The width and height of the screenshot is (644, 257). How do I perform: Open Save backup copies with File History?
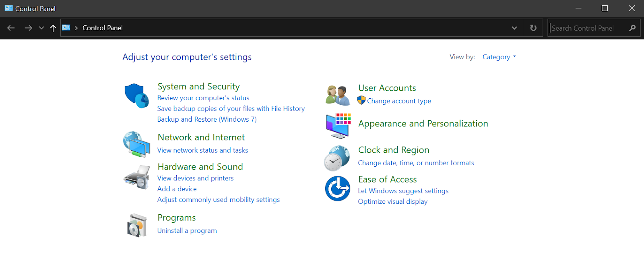pyautogui.click(x=231, y=108)
